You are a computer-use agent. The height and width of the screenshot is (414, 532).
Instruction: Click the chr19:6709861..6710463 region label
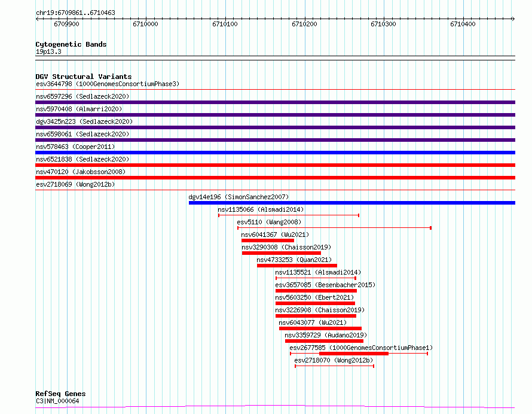(x=75, y=13)
